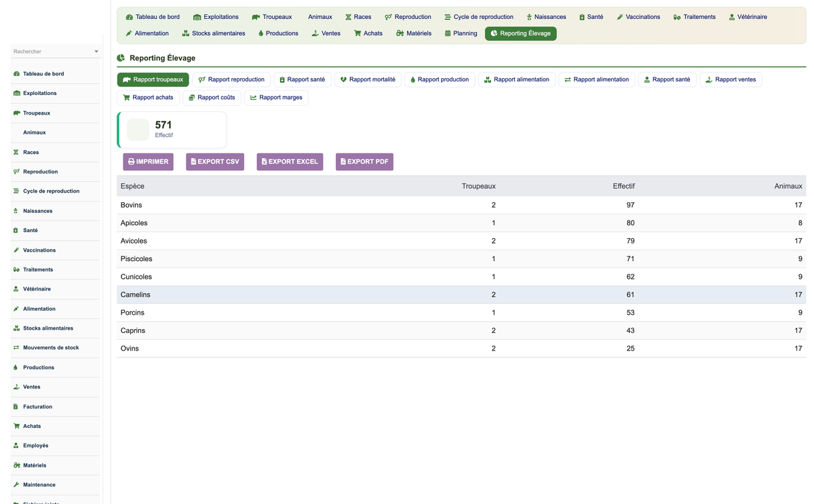Switch to the Rapport achats tab
814x504 pixels.
(148, 98)
